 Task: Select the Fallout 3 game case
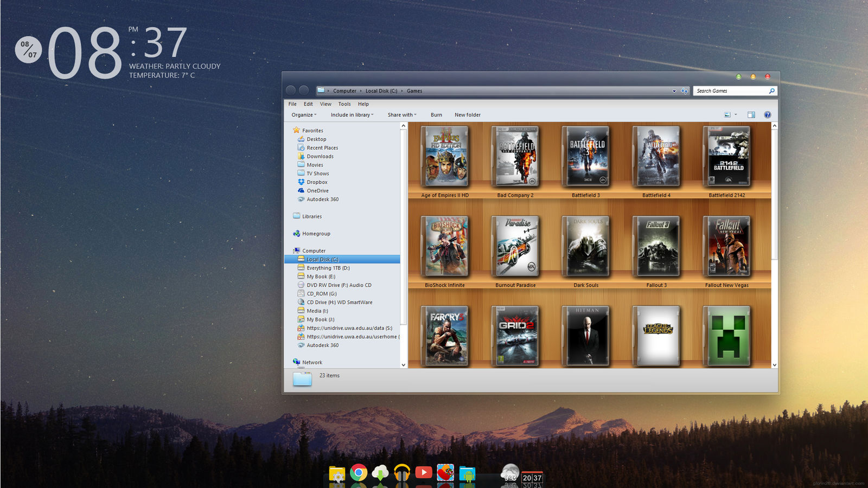(x=656, y=247)
